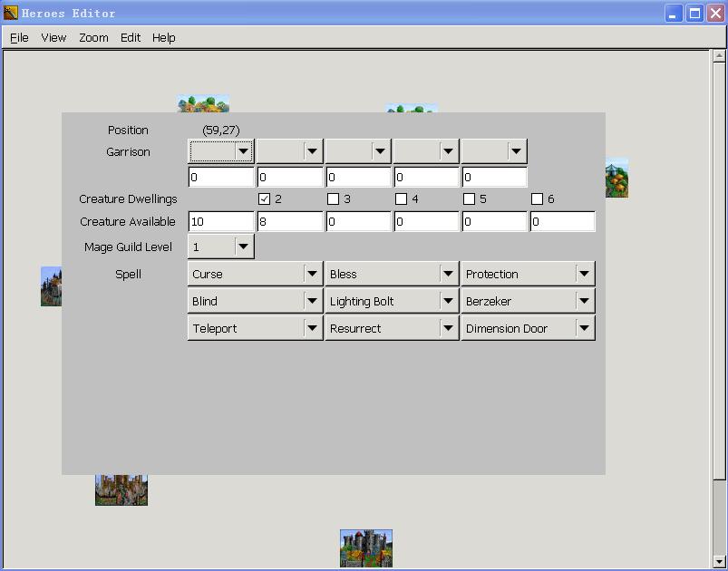
Task: Minimize the Heroes Editor window
Action: 674,13
